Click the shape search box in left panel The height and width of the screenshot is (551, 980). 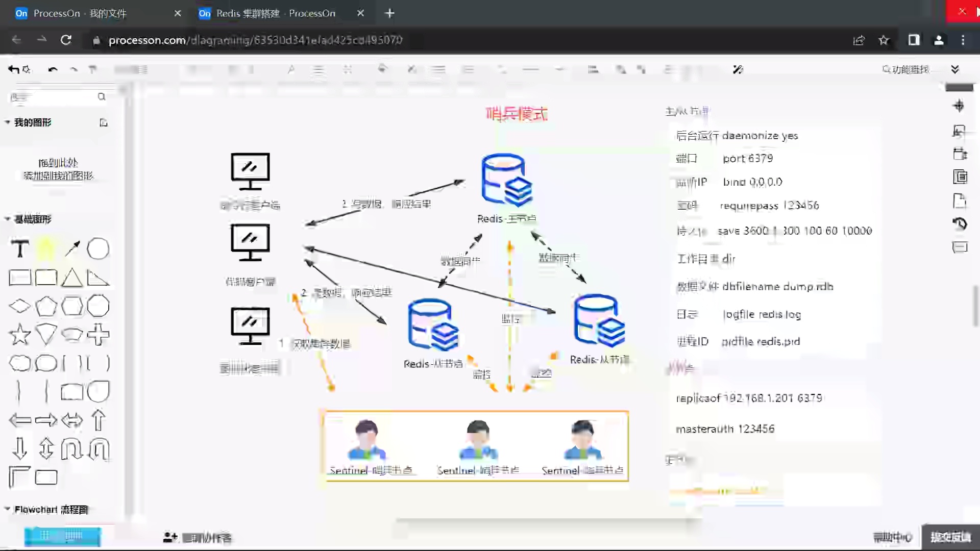[56, 96]
